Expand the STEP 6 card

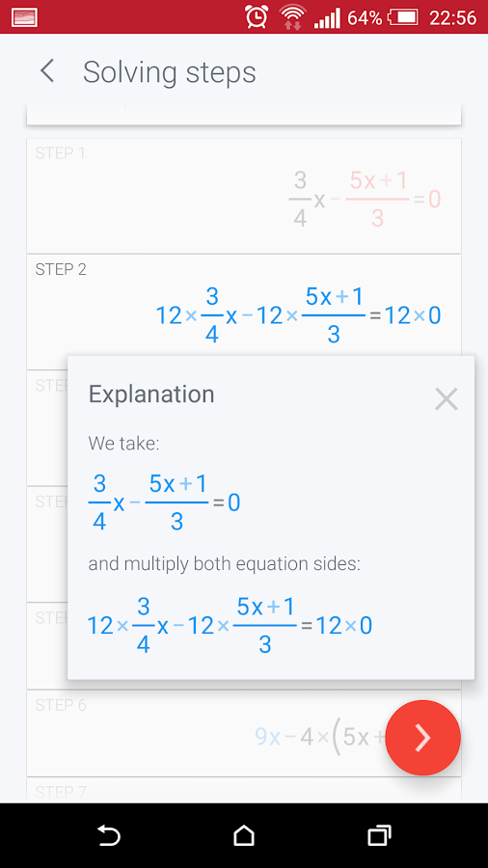[x=244, y=733]
